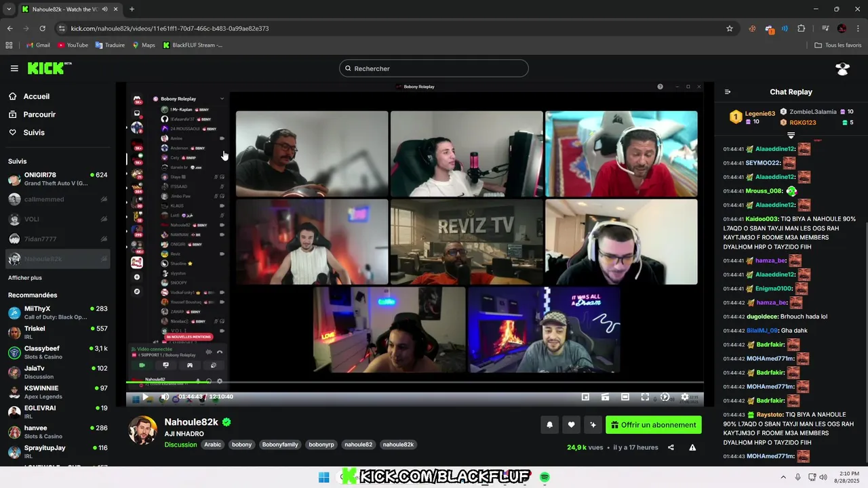
Task: Open video player settings gear
Action: (684, 397)
